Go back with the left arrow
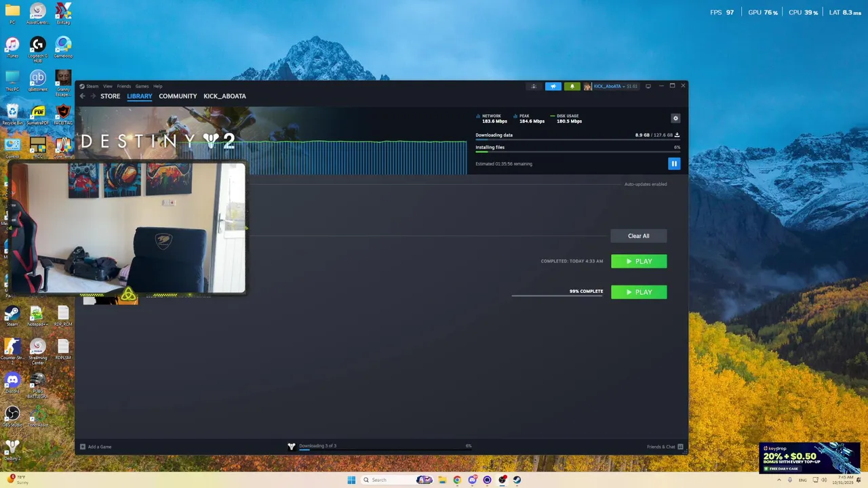Image resolution: width=868 pixels, height=488 pixels. pyautogui.click(x=83, y=96)
